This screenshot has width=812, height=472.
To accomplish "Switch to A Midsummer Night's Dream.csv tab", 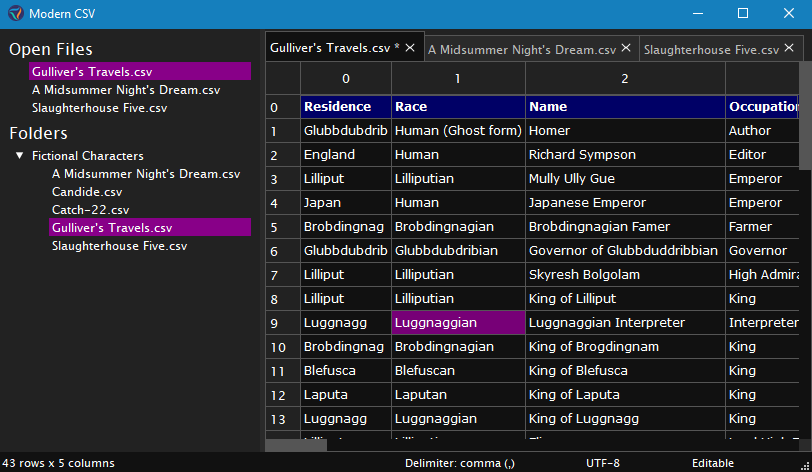I will 522,49.
